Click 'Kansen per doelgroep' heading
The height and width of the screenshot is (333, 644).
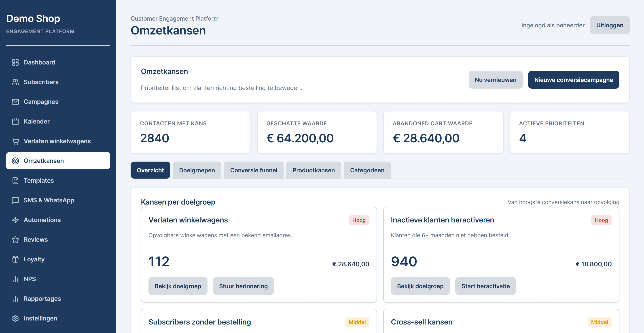(178, 202)
